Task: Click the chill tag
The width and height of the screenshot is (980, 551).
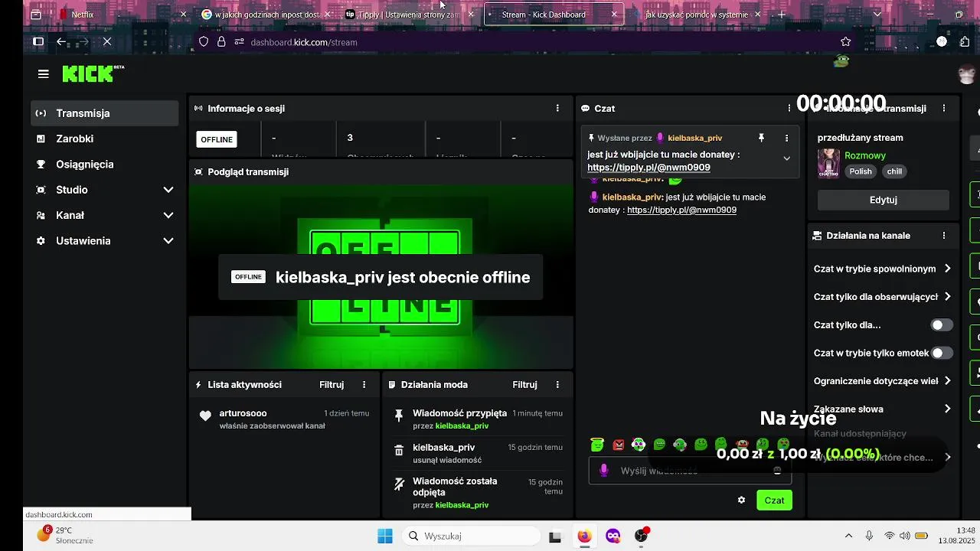Action: coord(894,171)
